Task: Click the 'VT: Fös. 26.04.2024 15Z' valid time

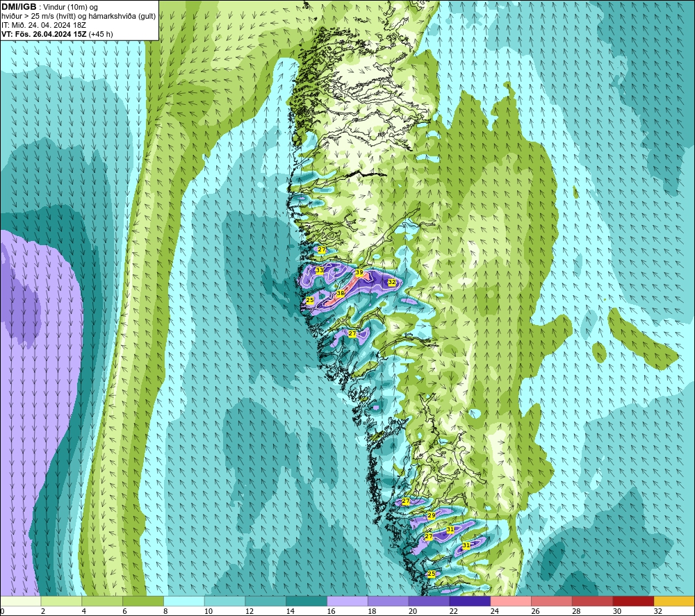Action: (x=44, y=34)
